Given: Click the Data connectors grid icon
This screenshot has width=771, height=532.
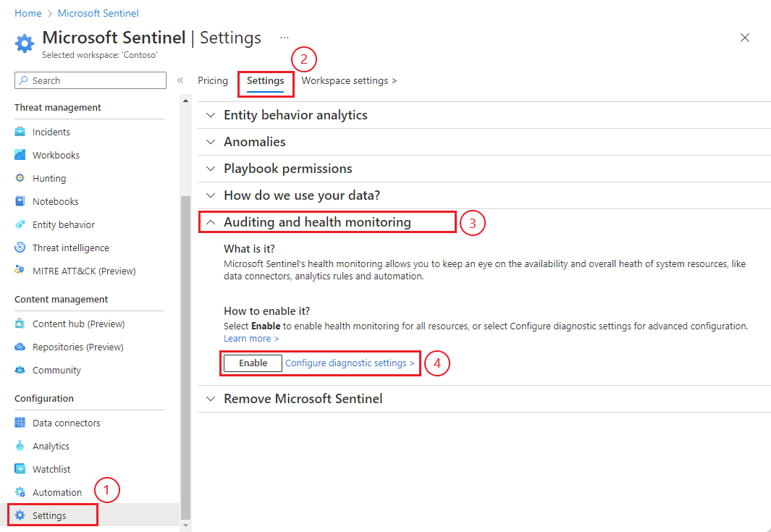Looking at the screenshot, I should 20,423.
